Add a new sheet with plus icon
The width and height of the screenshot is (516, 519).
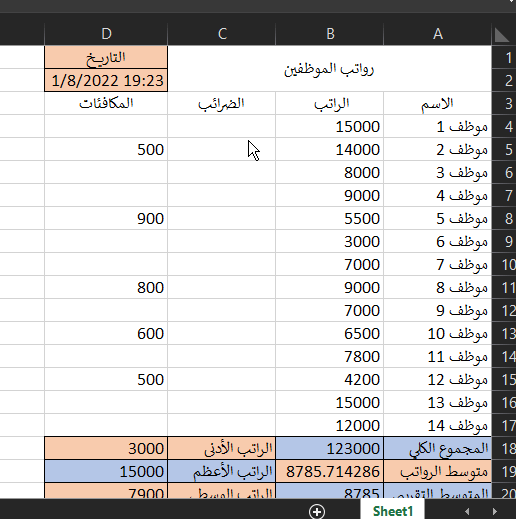317,511
